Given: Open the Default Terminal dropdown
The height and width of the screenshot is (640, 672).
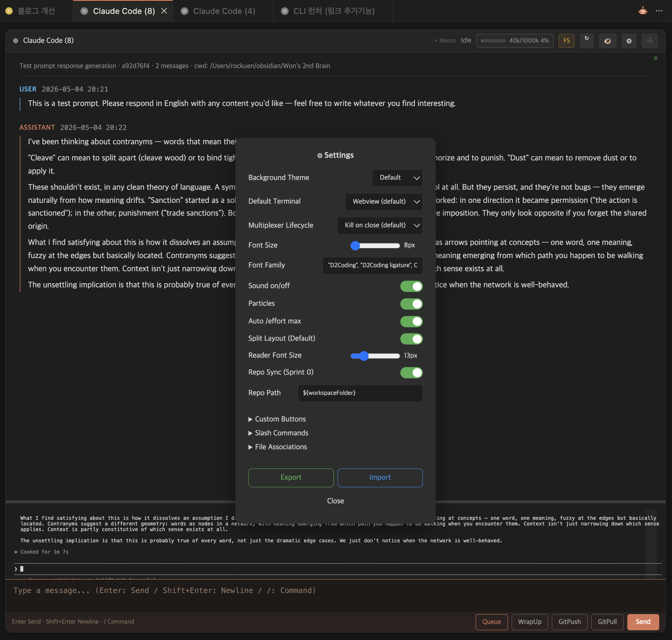Looking at the screenshot, I should coord(384,202).
